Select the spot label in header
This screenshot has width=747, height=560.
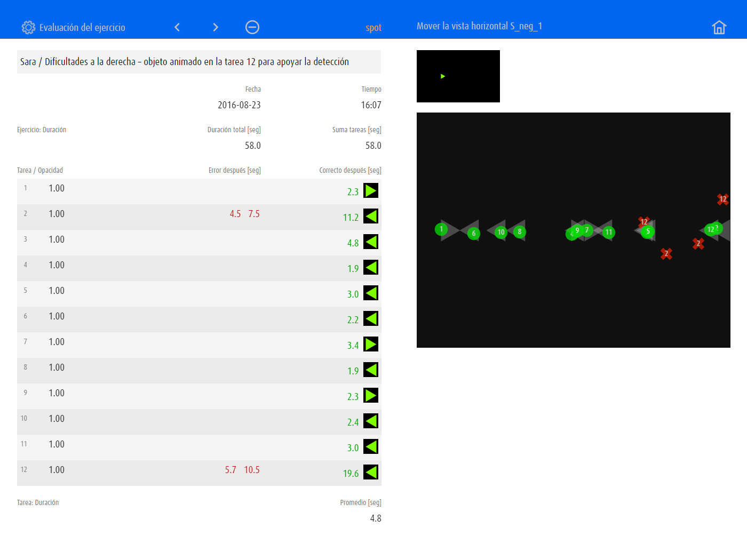[x=373, y=28]
